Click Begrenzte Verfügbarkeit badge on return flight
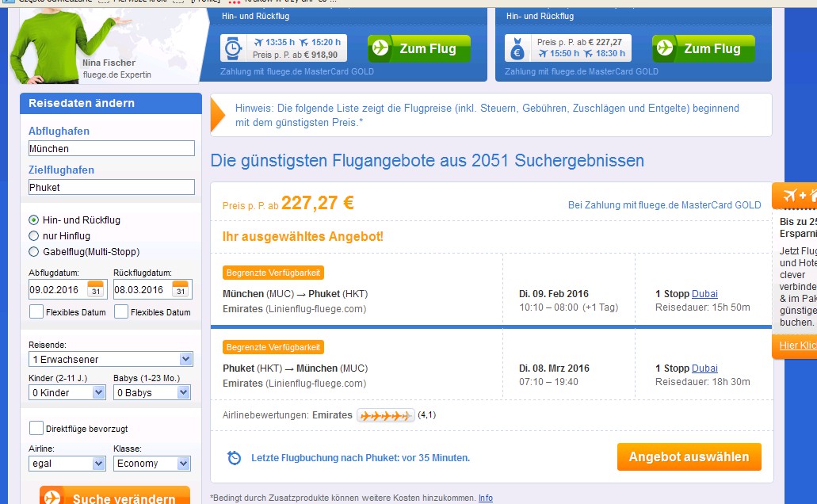This screenshot has height=504, width=817. 273,347
